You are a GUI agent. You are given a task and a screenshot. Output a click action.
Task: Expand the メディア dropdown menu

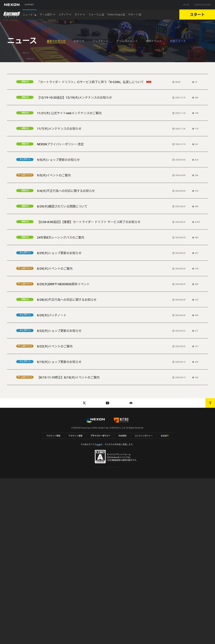point(65,15)
